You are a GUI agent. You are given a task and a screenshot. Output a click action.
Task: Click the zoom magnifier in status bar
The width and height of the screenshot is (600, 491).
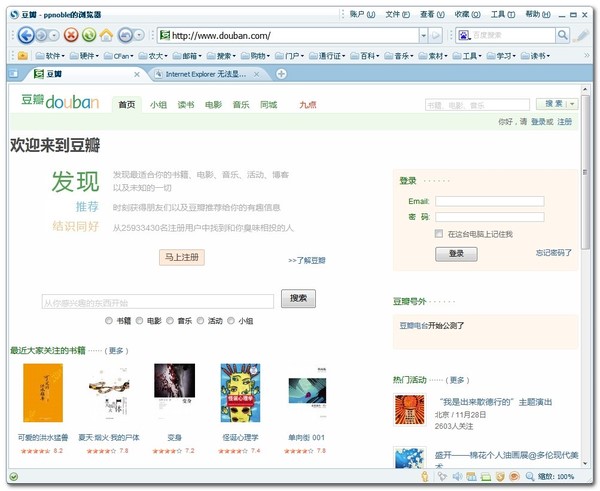(x=530, y=476)
